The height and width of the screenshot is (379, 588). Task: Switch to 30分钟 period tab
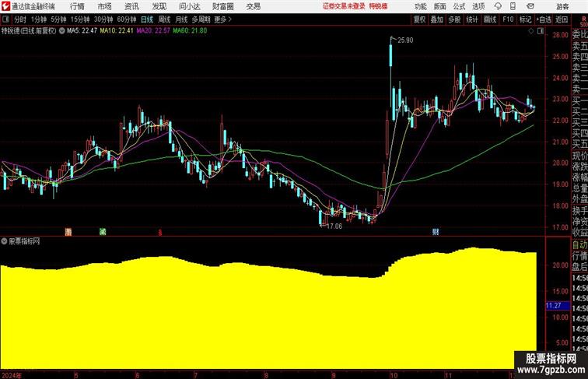[x=103, y=19]
